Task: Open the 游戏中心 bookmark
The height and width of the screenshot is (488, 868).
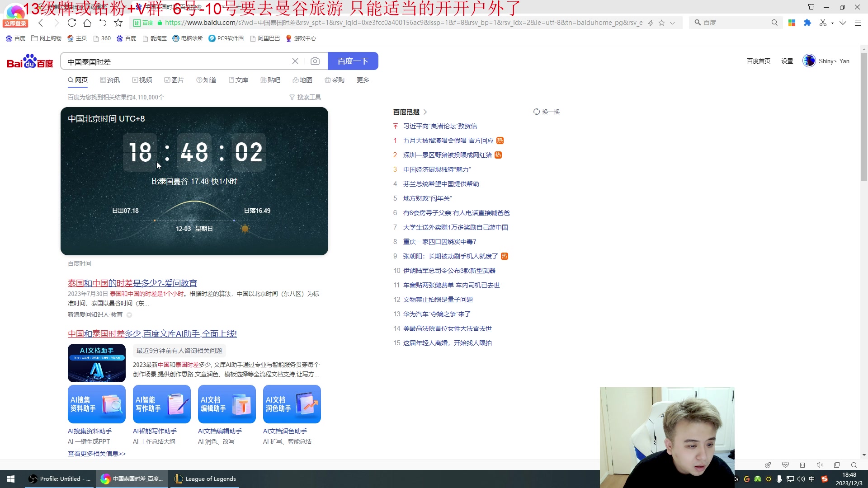Action: (301, 38)
